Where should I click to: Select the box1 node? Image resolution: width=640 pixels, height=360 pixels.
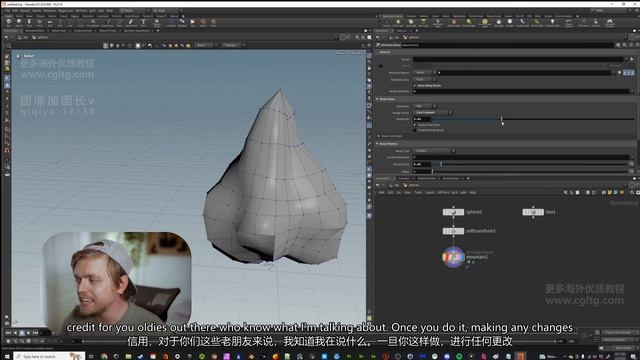click(x=533, y=212)
